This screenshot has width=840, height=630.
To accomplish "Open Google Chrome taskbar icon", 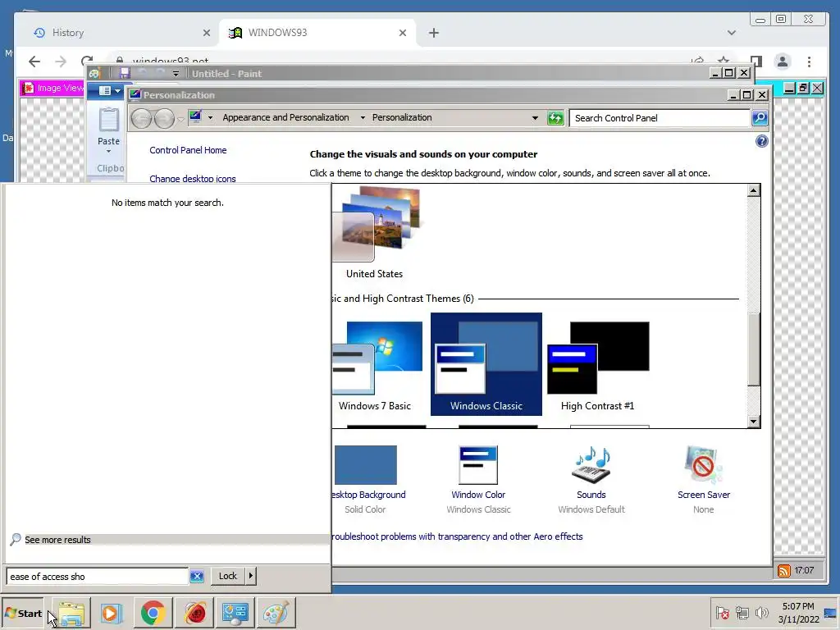I will coord(153,613).
